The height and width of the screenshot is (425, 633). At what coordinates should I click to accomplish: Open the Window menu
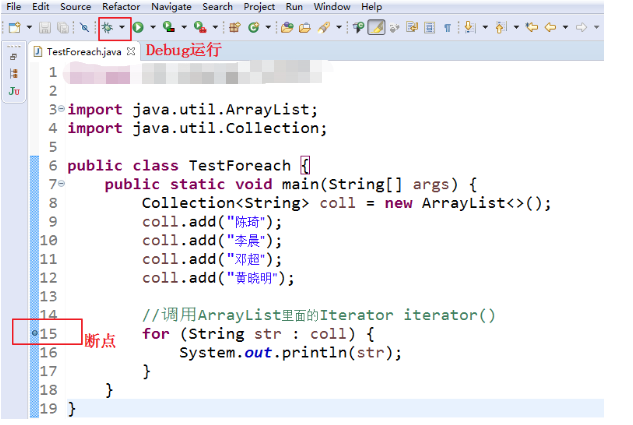(332, 6)
